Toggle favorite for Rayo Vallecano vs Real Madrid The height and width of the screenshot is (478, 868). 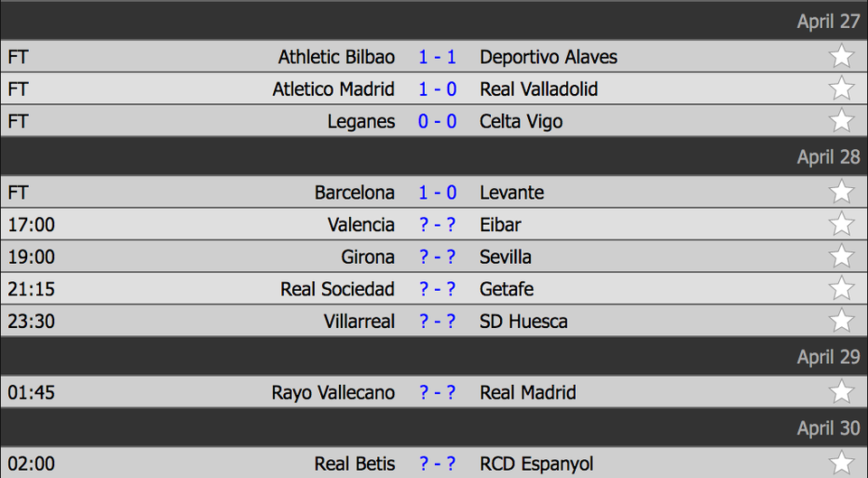pyautogui.click(x=842, y=391)
